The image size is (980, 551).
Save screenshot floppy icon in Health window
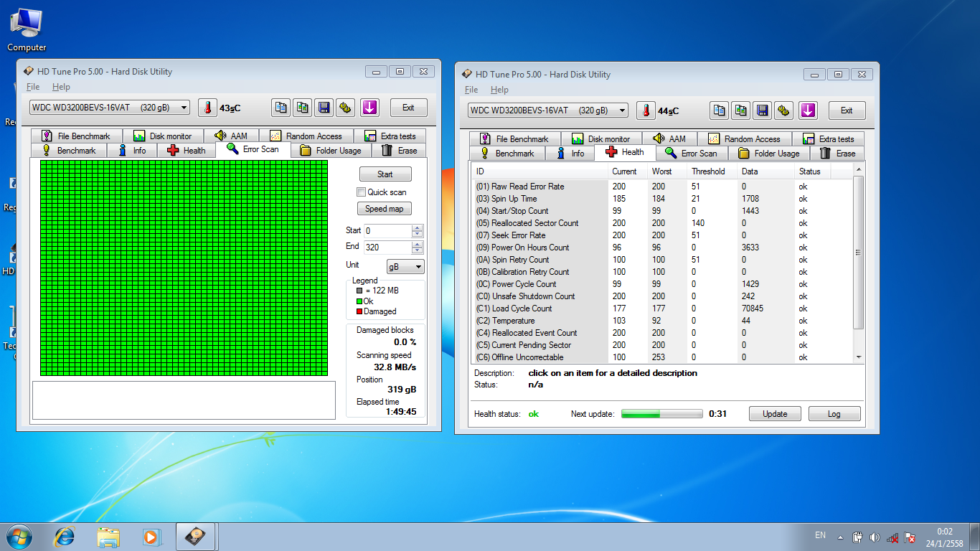(x=763, y=110)
